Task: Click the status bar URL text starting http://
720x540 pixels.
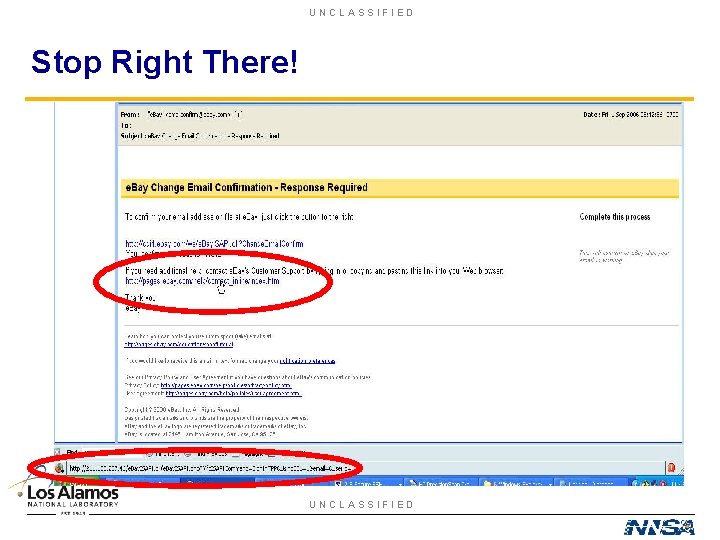Action: pos(211,468)
